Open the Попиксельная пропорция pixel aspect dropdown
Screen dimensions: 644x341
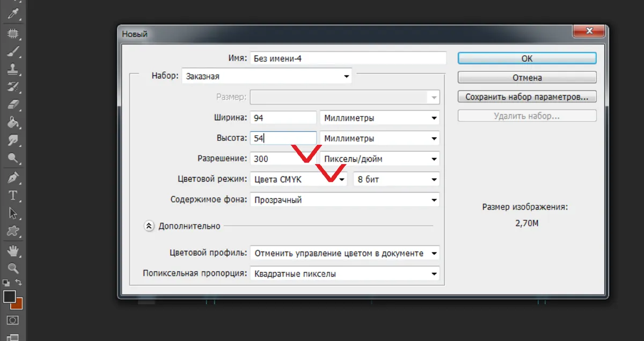point(345,273)
